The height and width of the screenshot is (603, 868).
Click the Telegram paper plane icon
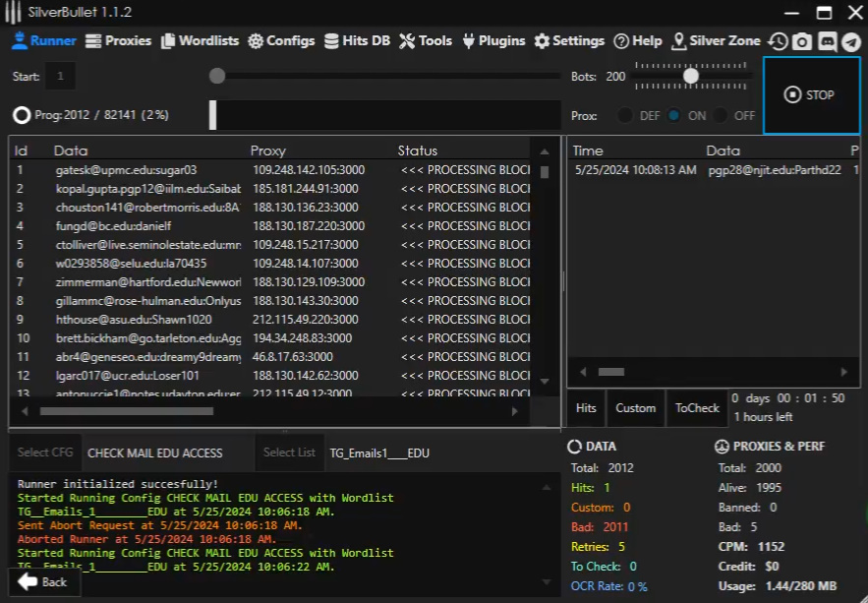(850, 41)
